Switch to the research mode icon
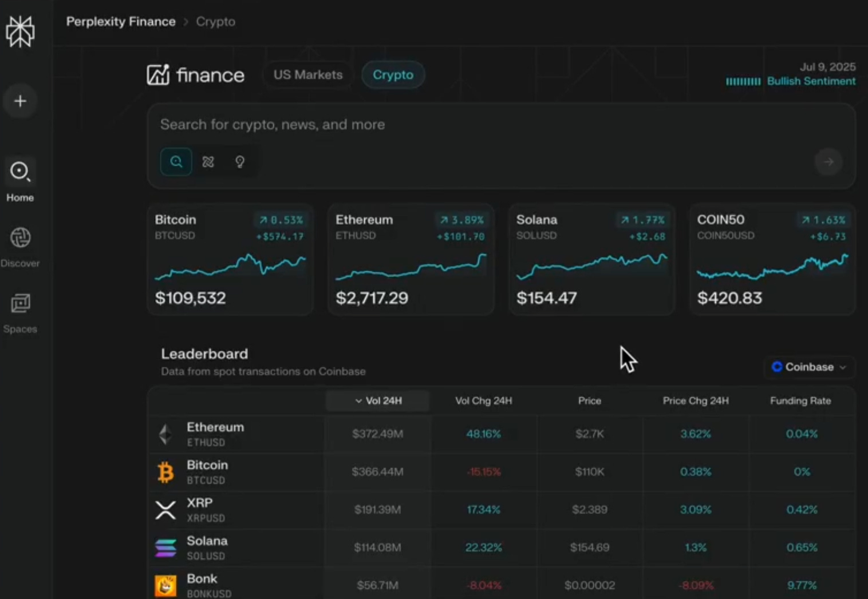This screenshot has height=599, width=868. (x=208, y=162)
